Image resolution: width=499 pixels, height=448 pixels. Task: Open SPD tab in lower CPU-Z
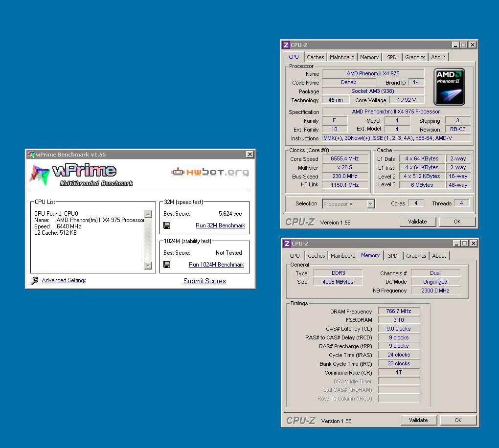click(x=393, y=256)
